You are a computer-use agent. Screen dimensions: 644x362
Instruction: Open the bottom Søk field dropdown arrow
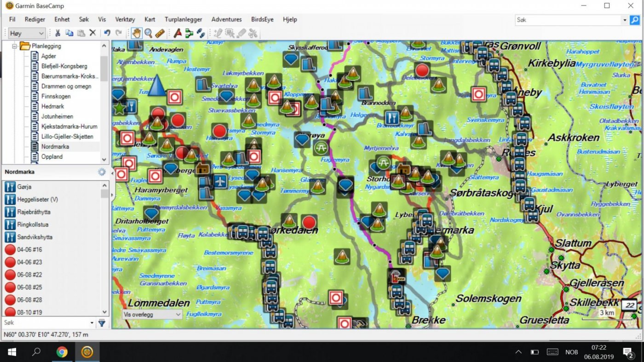point(93,323)
